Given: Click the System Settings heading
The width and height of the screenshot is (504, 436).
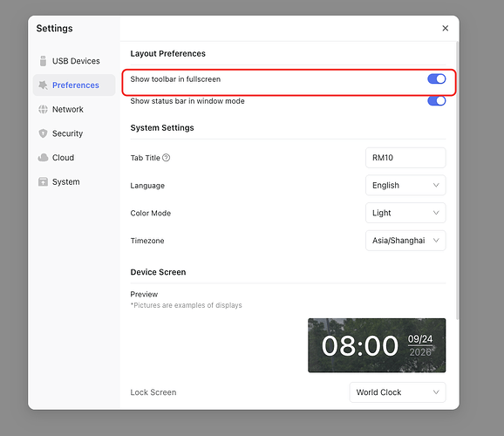Looking at the screenshot, I should coord(162,128).
